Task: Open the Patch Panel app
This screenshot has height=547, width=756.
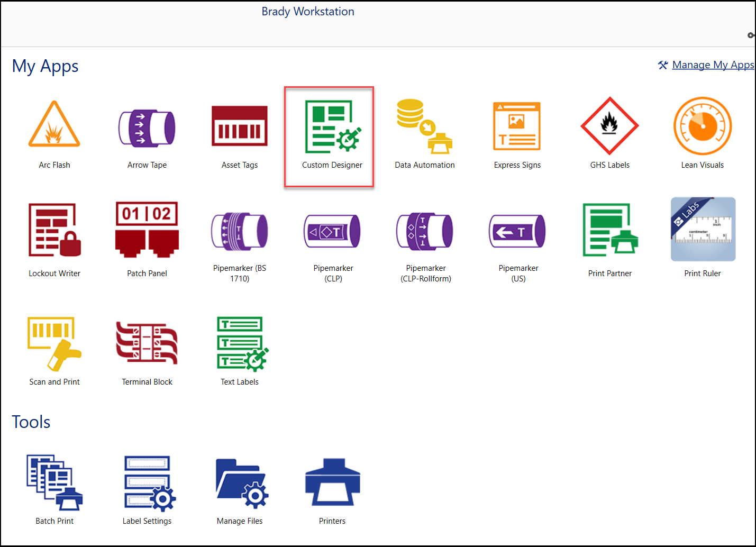Action: pos(147,230)
